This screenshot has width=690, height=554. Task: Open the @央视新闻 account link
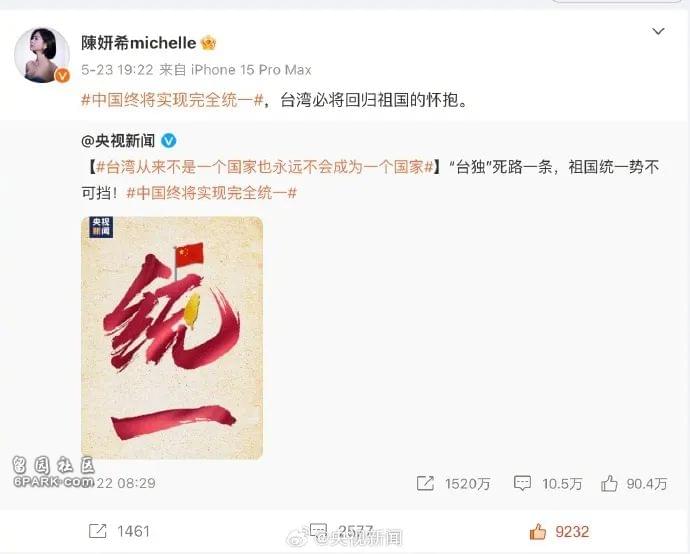click(x=118, y=141)
